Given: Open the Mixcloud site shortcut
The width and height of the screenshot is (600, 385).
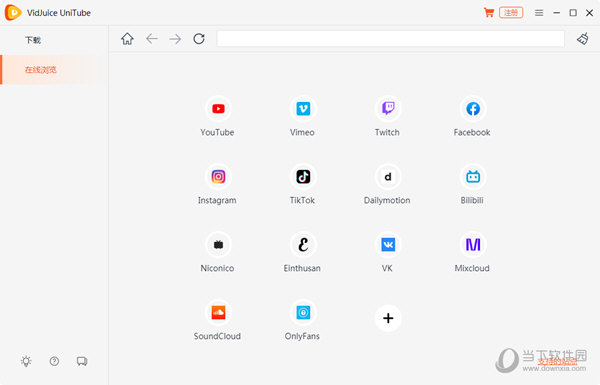Looking at the screenshot, I should tap(473, 245).
